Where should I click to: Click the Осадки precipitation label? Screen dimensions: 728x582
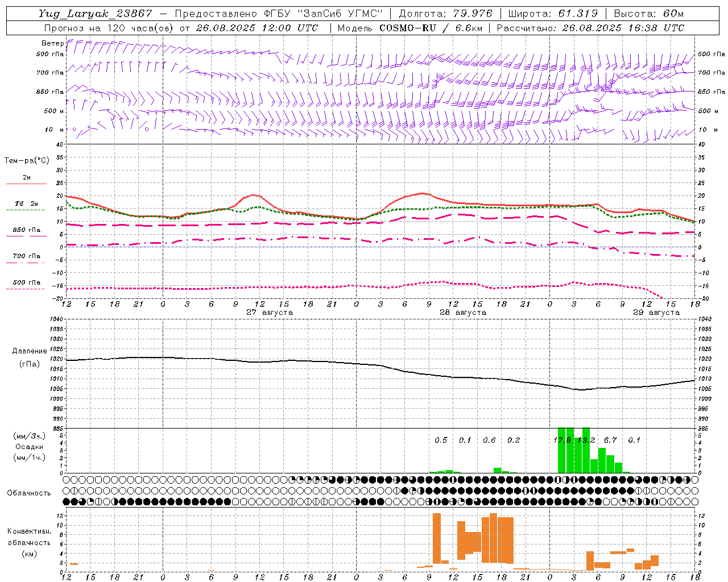tap(29, 447)
